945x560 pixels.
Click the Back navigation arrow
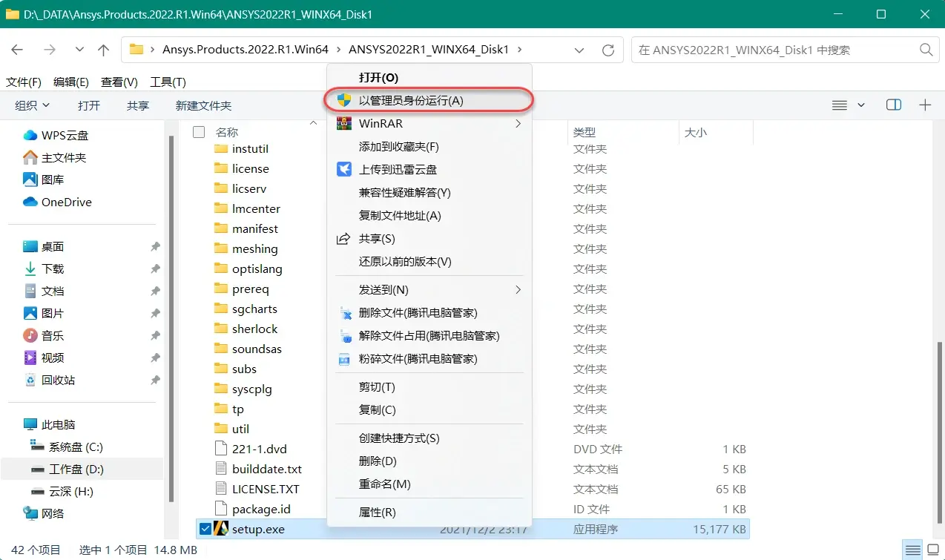17,50
